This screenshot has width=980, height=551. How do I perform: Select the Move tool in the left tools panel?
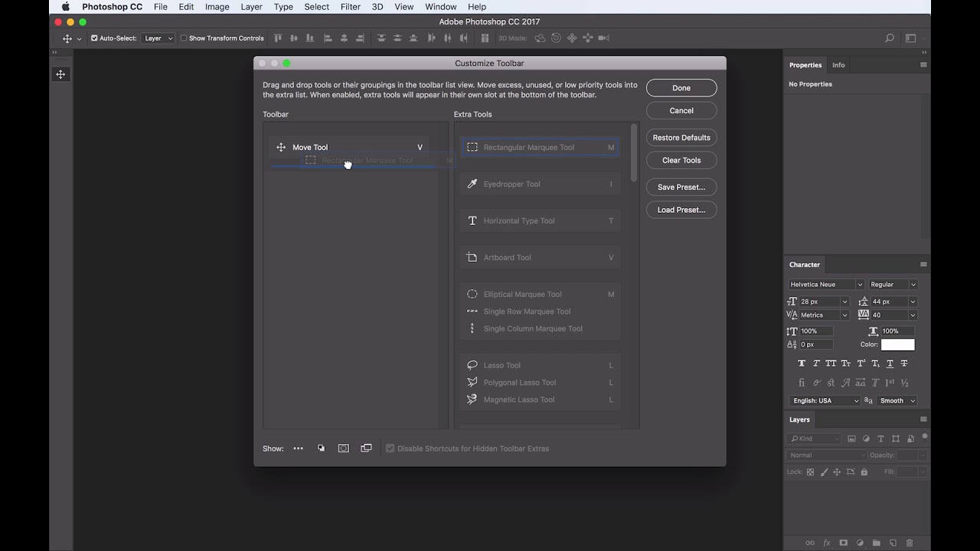tap(60, 74)
